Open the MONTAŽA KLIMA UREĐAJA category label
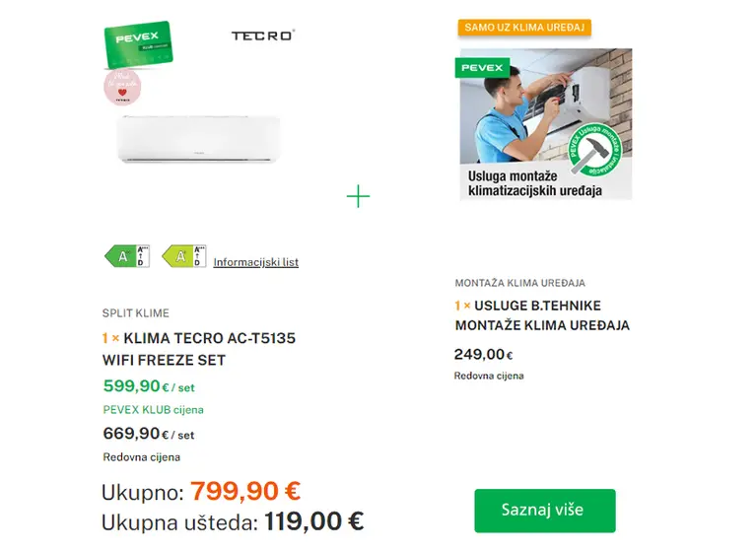Screen dimensions: 756x551 [520, 283]
